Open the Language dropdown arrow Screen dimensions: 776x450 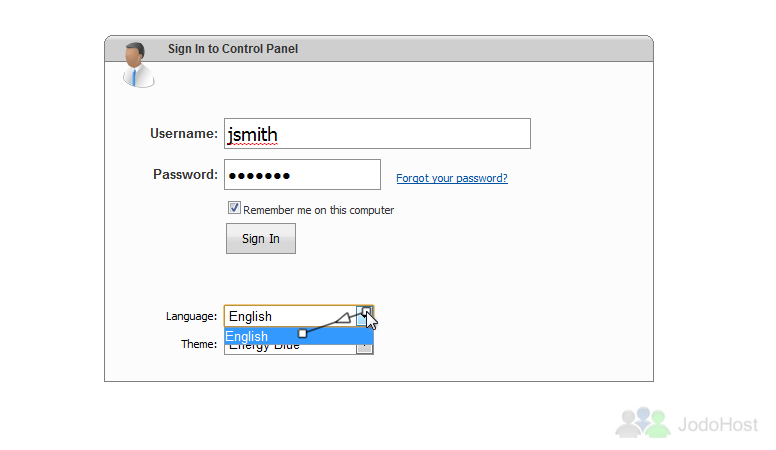pos(365,316)
